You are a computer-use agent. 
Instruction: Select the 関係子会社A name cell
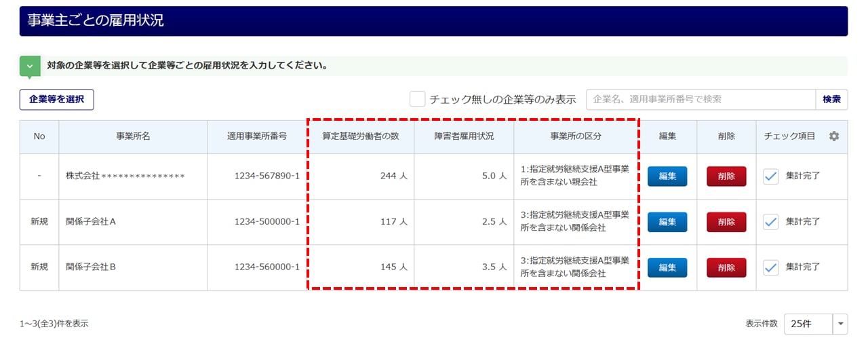click(x=133, y=222)
